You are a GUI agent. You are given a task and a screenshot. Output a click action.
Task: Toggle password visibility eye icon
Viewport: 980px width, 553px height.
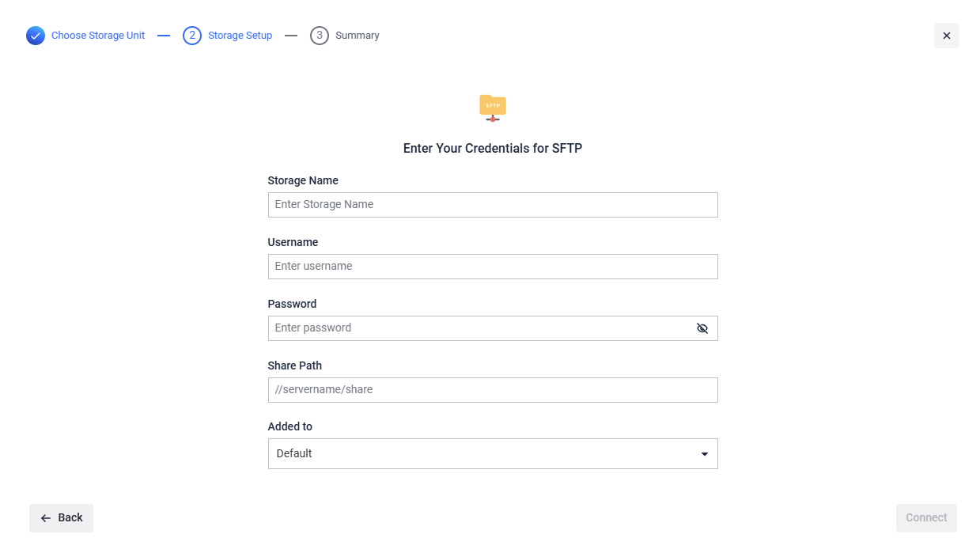(702, 328)
